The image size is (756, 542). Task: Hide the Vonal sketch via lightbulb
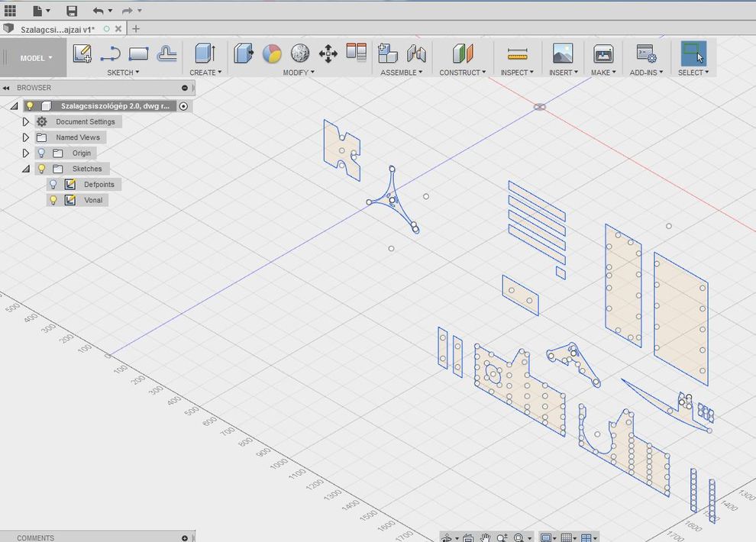[x=53, y=200]
